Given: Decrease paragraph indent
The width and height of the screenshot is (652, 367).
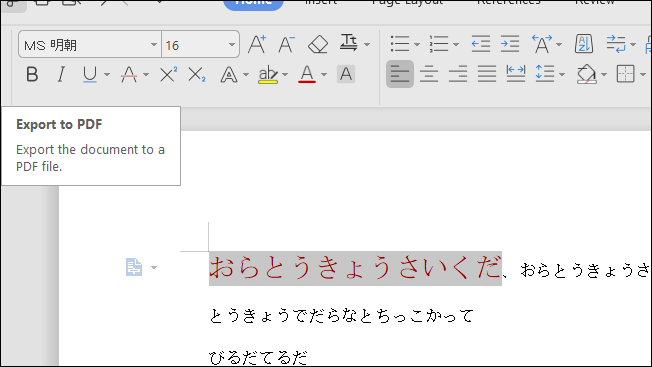Looking at the screenshot, I should (x=481, y=44).
